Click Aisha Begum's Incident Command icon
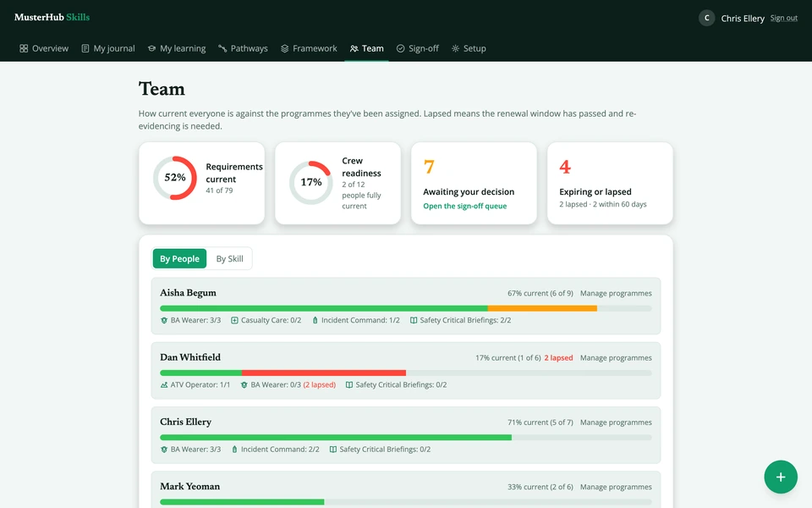Screen dimensions: 812x508 (x=315, y=320)
